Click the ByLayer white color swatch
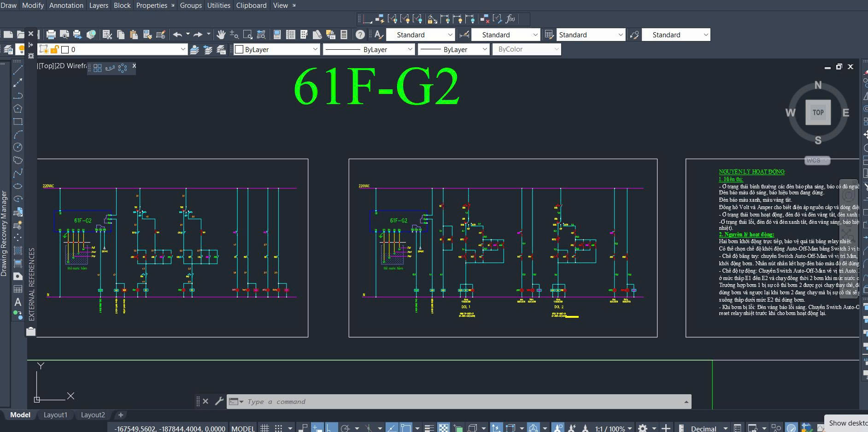Image resolution: width=868 pixels, height=432 pixels. [239, 49]
